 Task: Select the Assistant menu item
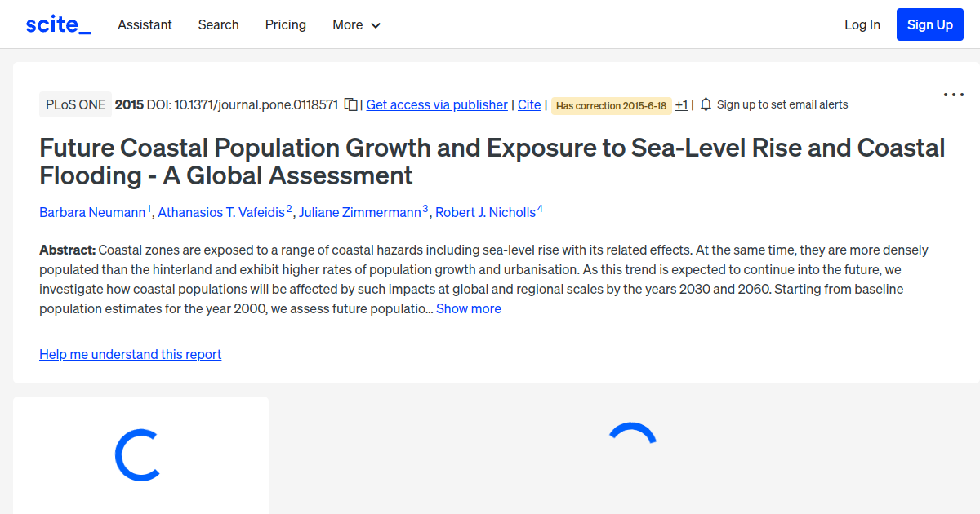coord(145,24)
